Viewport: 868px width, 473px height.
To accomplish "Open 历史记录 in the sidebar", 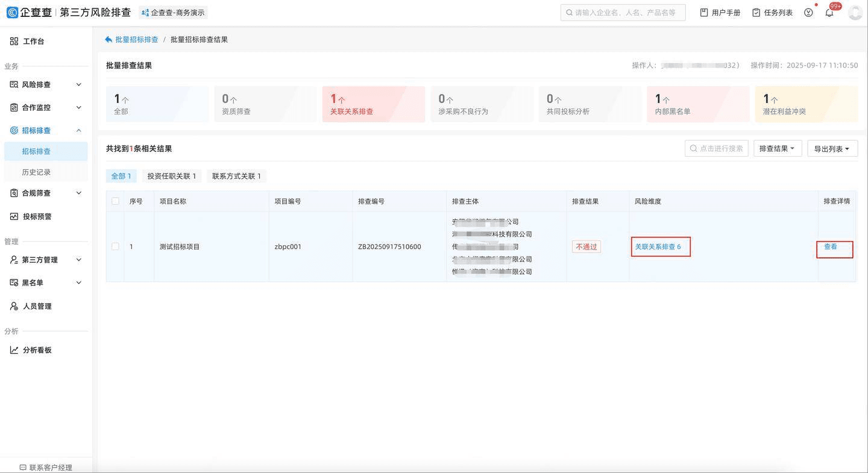I will click(x=36, y=172).
